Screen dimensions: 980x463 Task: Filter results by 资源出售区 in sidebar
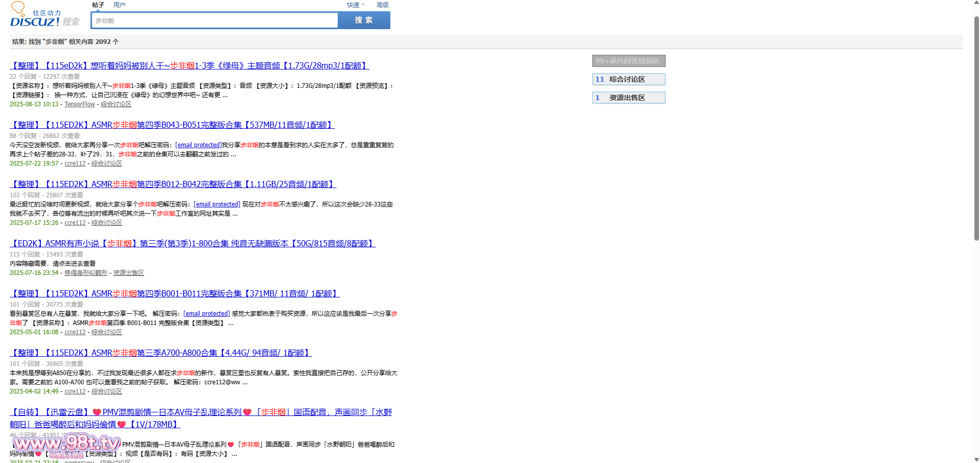click(628, 98)
